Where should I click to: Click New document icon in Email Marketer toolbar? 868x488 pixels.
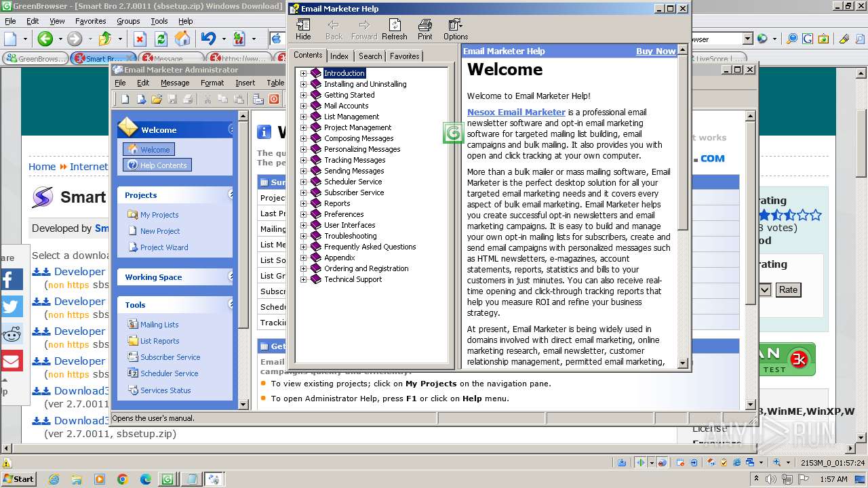[125, 99]
